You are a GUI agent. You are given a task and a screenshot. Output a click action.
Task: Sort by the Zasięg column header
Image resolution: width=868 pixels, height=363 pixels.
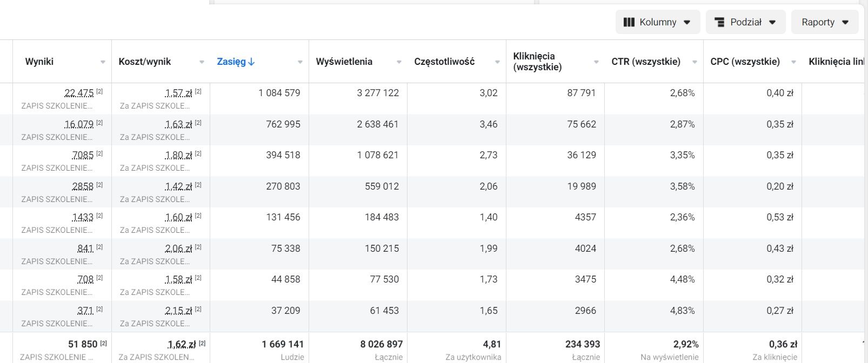[231, 62]
